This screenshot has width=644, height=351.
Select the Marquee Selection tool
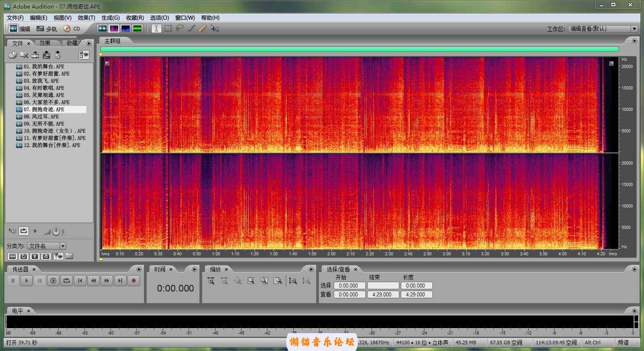click(168, 28)
